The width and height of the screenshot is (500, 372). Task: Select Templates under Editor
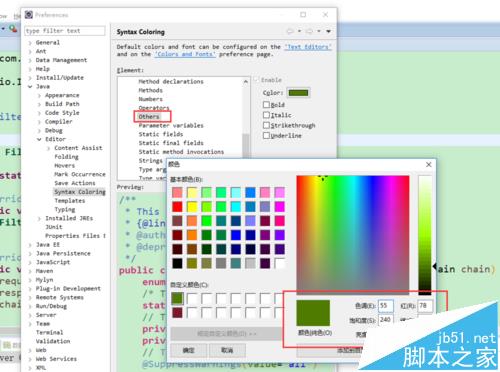point(70,201)
